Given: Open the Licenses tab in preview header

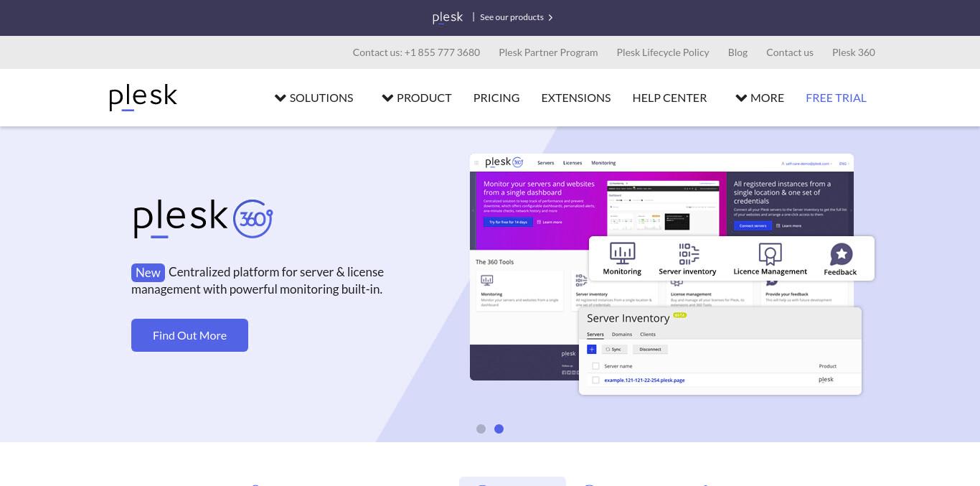Looking at the screenshot, I should 573,163.
